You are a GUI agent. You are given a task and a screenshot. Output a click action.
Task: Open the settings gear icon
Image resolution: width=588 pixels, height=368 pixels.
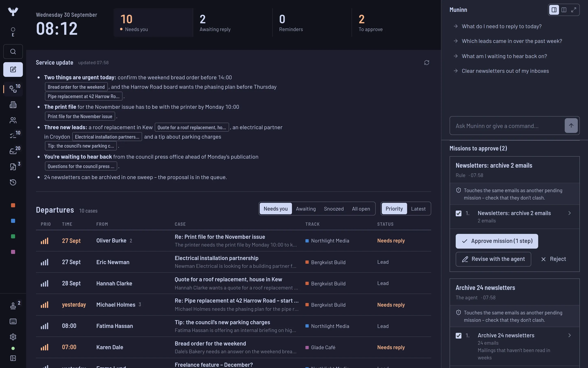point(13,337)
